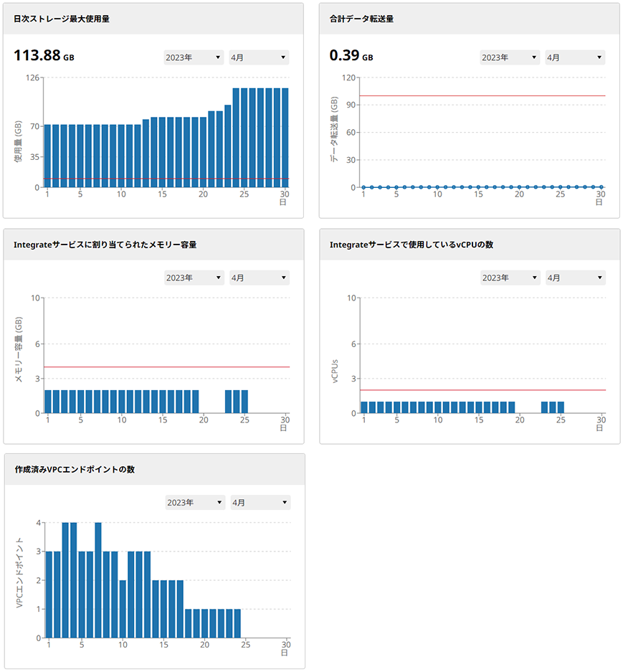Select year dropdown in vCPUの数 panel
Viewport: 623px width, 672px height.
pos(510,278)
